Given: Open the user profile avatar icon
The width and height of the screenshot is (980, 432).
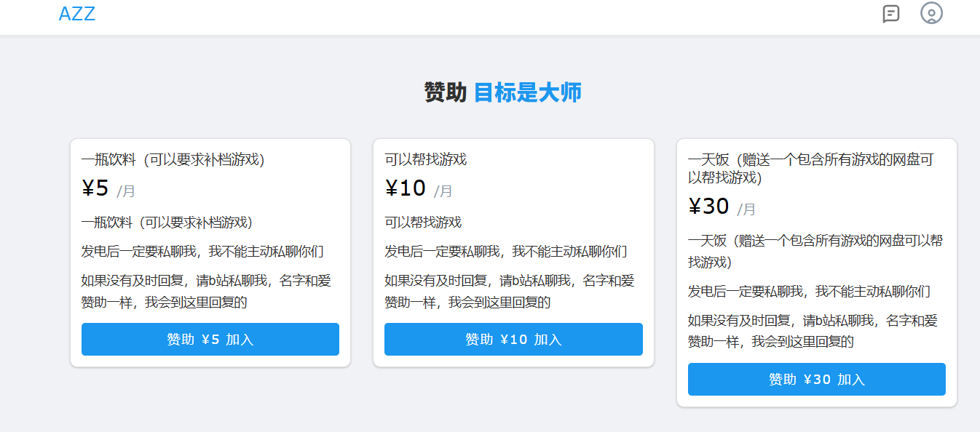Looking at the screenshot, I should tap(931, 13).
